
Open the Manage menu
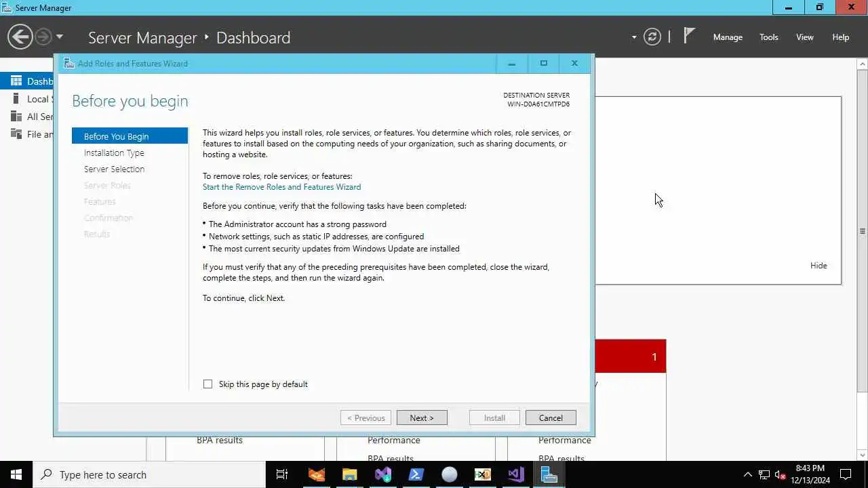728,37
